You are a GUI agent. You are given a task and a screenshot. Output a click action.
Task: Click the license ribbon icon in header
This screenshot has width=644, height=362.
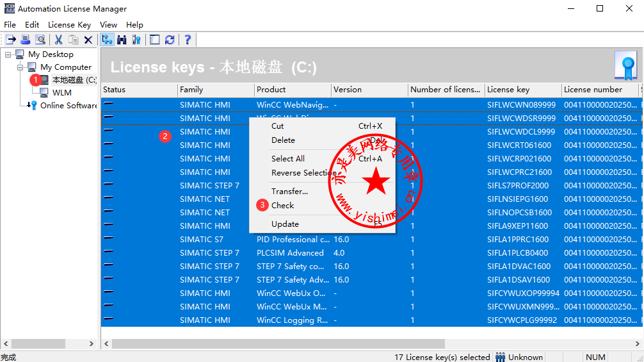tap(625, 65)
